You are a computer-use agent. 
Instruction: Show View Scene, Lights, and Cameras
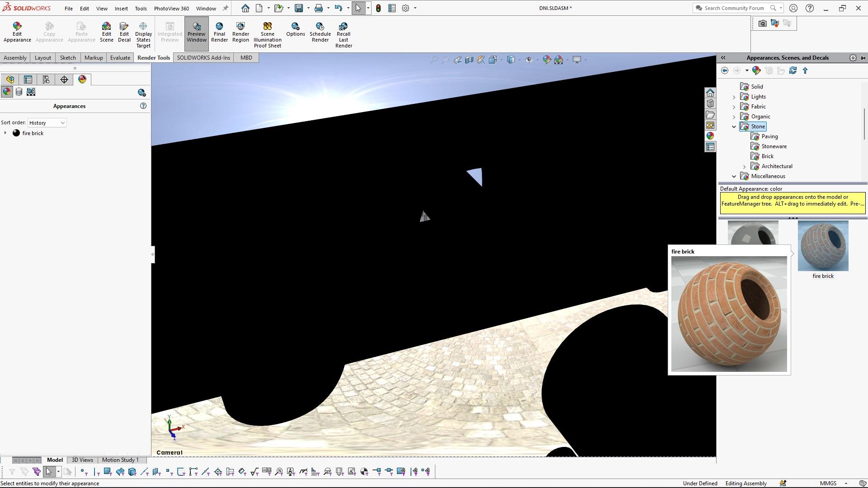tap(31, 92)
